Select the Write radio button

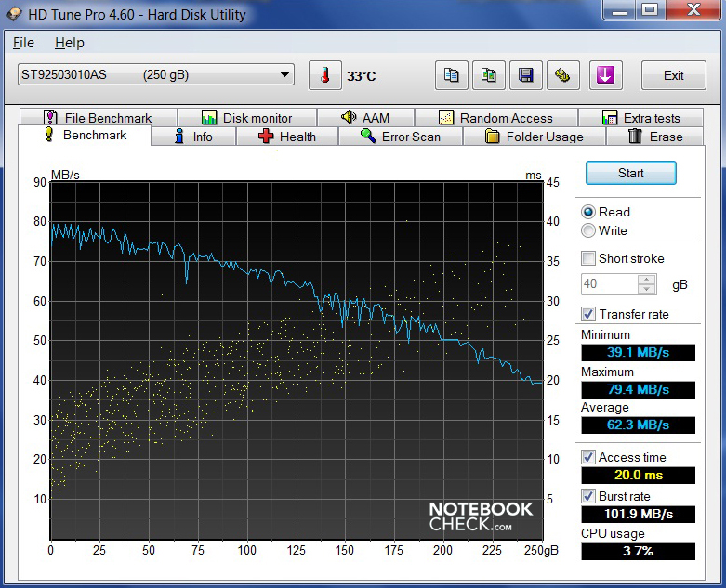pyautogui.click(x=588, y=230)
